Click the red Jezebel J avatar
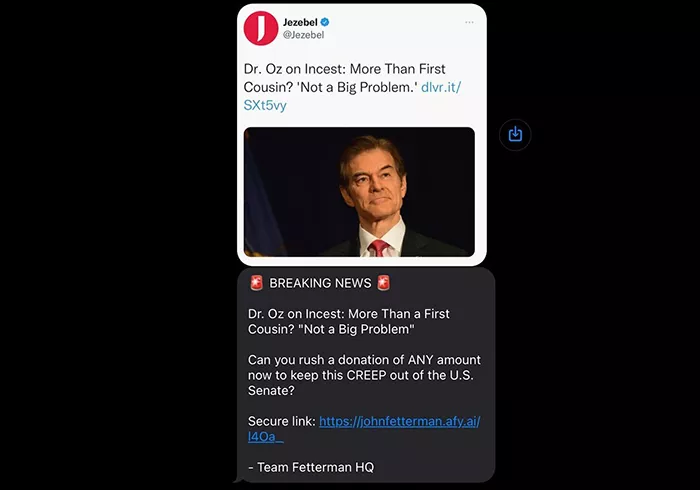This screenshot has height=490, width=700. point(261,27)
